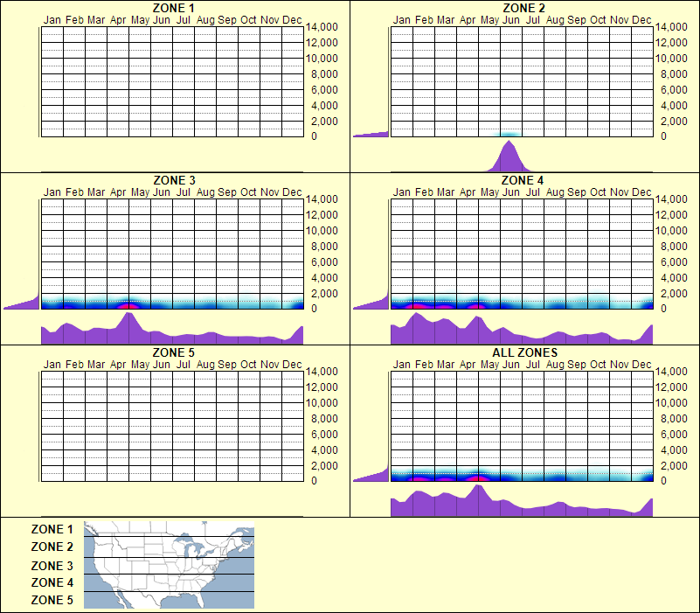
Task: Click Aug month label in ZONE 5 chart
Action: click(x=205, y=365)
